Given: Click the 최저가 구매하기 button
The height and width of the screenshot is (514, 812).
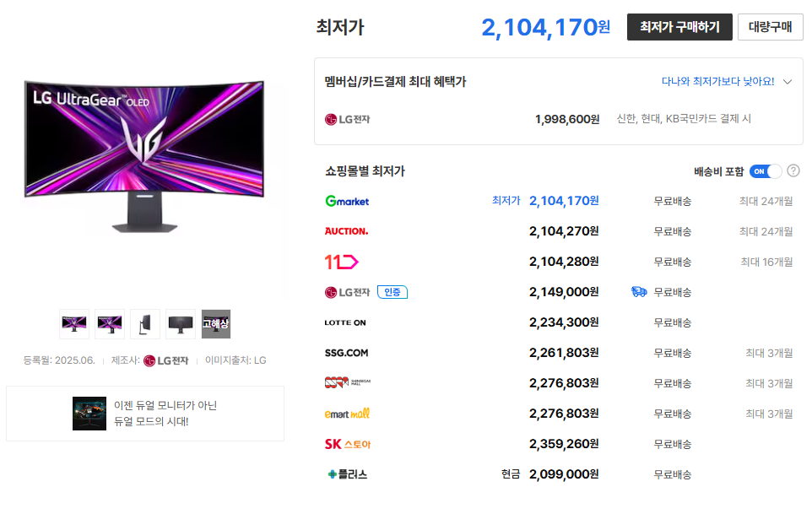Looking at the screenshot, I should (679, 27).
